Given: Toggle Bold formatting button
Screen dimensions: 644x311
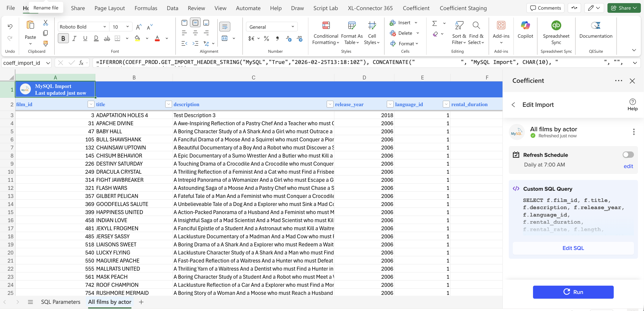Looking at the screenshot, I should [63, 38].
